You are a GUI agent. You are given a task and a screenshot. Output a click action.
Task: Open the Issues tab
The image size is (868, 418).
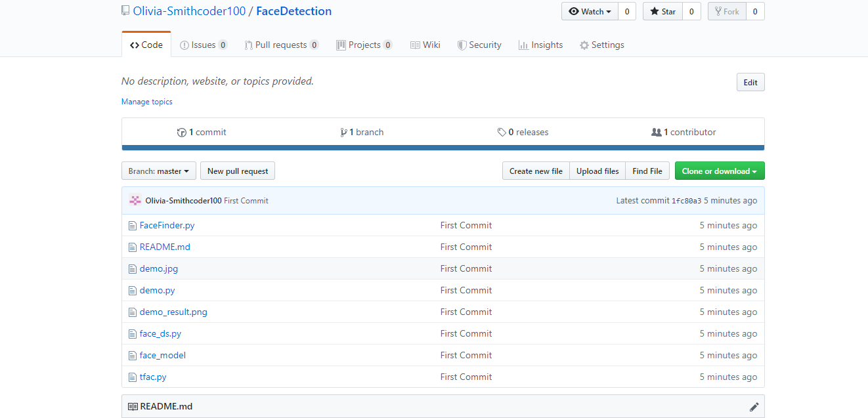point(204,45)
